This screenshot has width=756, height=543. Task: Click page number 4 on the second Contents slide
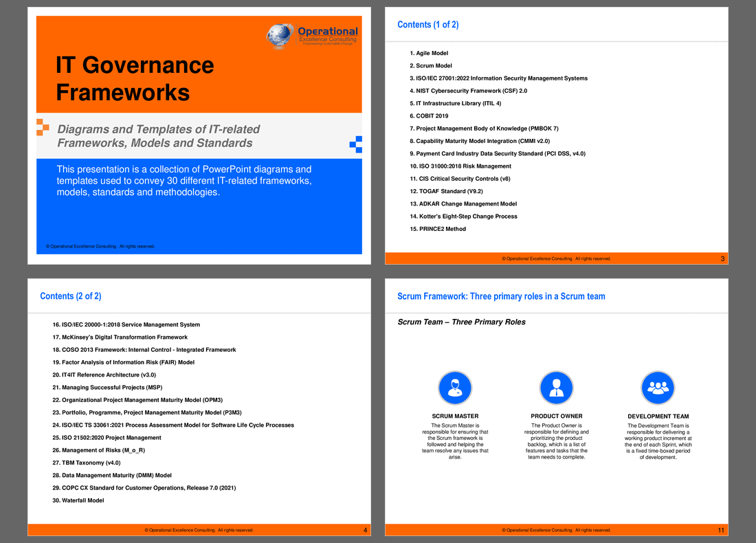tap(365, 530)
